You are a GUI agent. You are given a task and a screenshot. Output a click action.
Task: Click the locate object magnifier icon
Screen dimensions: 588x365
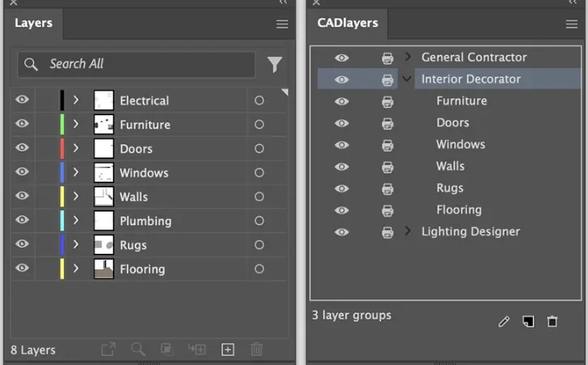pyautogui.click(x=138, y=350)
